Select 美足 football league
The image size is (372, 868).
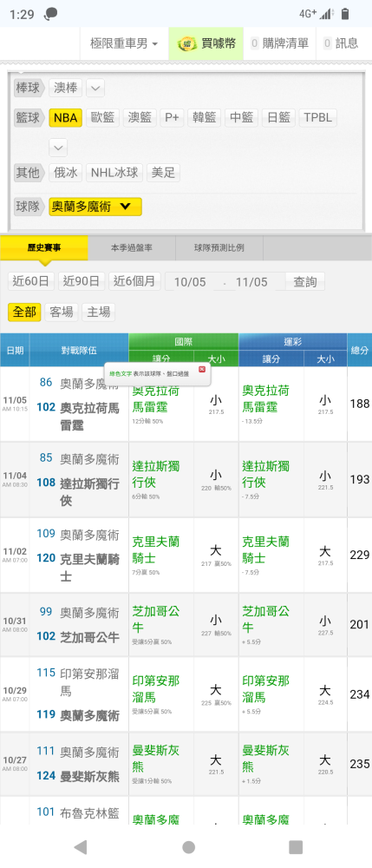[x=163, y=173]
